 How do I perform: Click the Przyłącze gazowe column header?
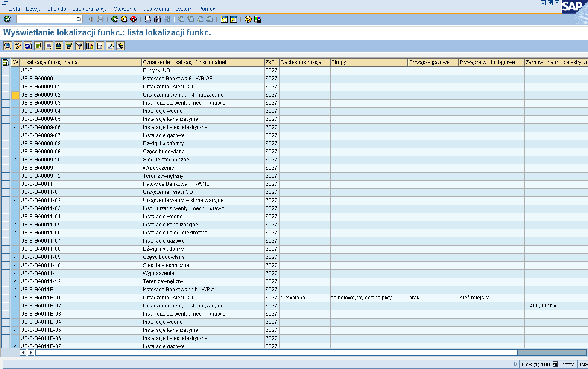(433, 62)
